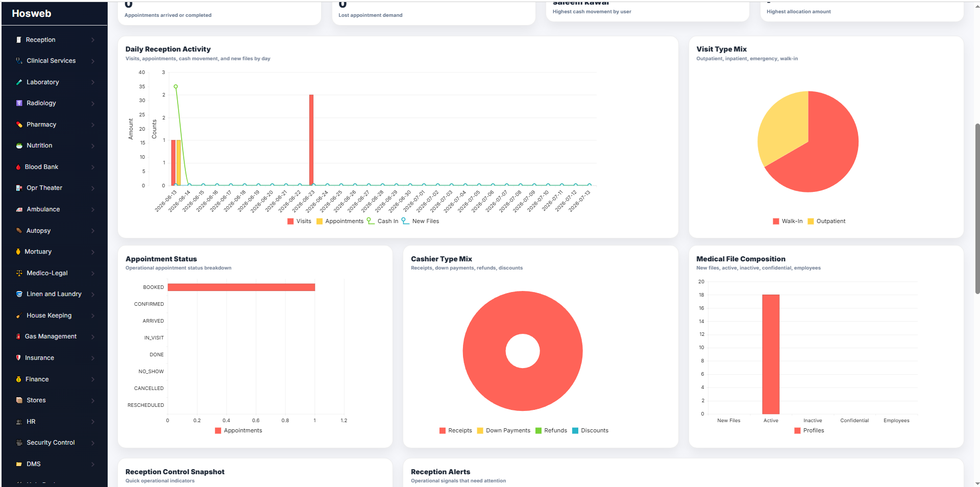Expand the Reception menu chevron
Viewport: 980px width, 487px height.
pos(93,40)
